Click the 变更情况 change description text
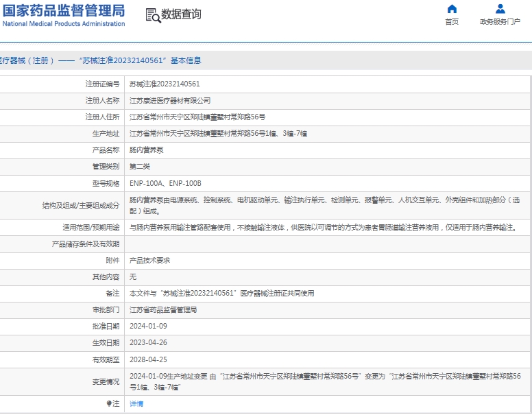 tap(325, 381)
